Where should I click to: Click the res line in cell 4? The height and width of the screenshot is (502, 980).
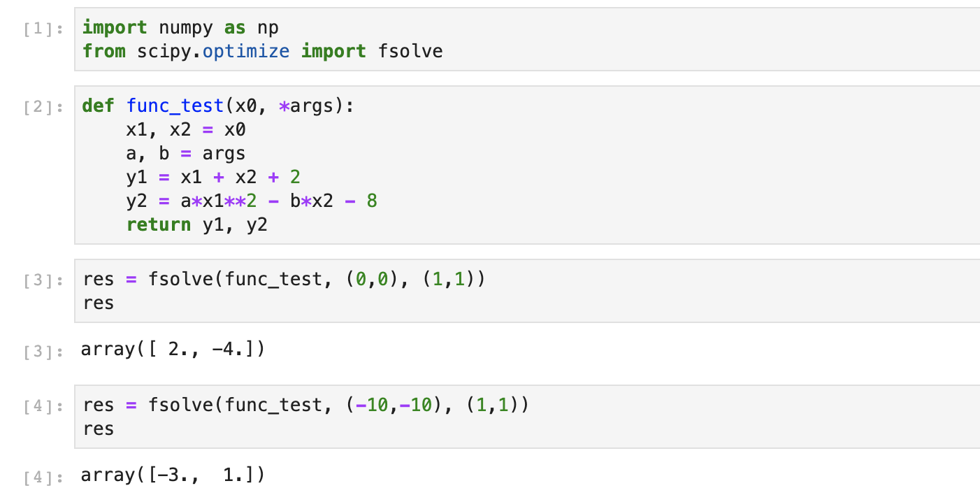tap(98, 429)
